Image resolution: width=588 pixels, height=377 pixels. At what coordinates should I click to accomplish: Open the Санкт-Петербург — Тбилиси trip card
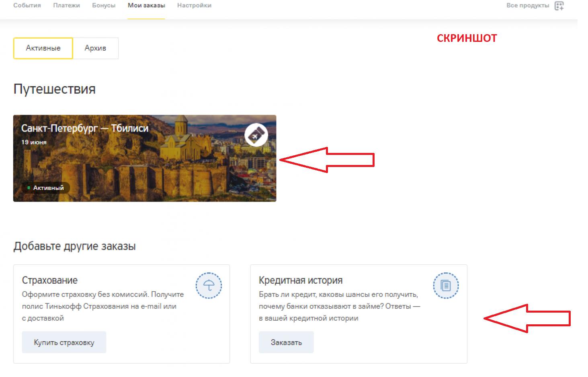145,158
